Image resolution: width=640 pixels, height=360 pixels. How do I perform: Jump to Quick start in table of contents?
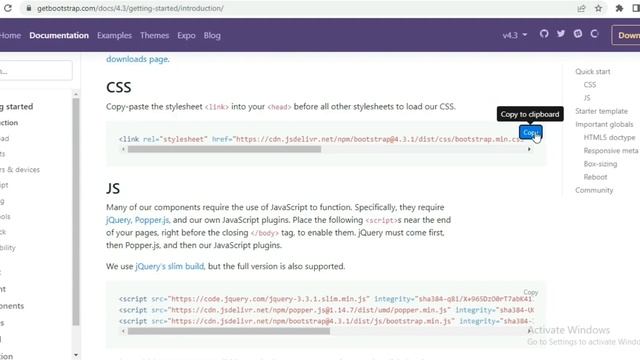coord(593,71)
